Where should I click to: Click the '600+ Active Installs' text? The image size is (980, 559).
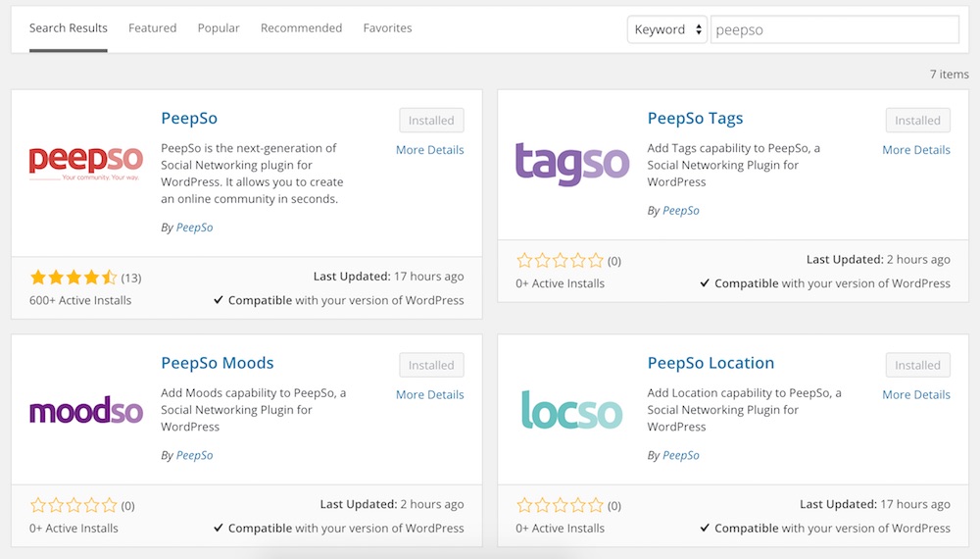(80, 300)
